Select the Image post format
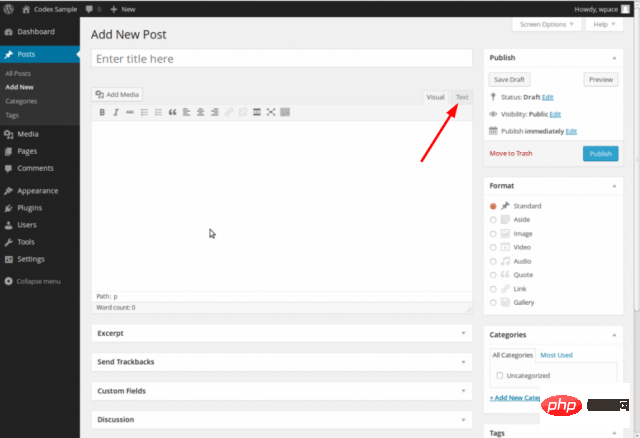The image size is (640, 438). [493, 234]
